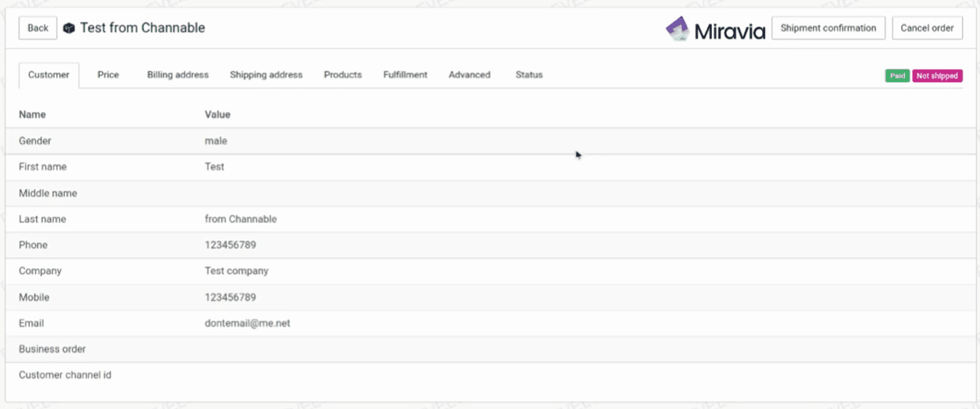Open the Shipping address tab
The width and height of the screenshot is (980, 409).
pyautogui.click(x=266, y=75)
